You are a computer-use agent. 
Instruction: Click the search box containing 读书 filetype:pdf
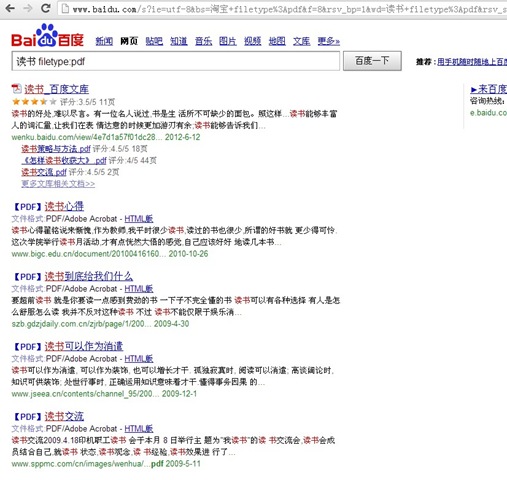tap(176, 61)
